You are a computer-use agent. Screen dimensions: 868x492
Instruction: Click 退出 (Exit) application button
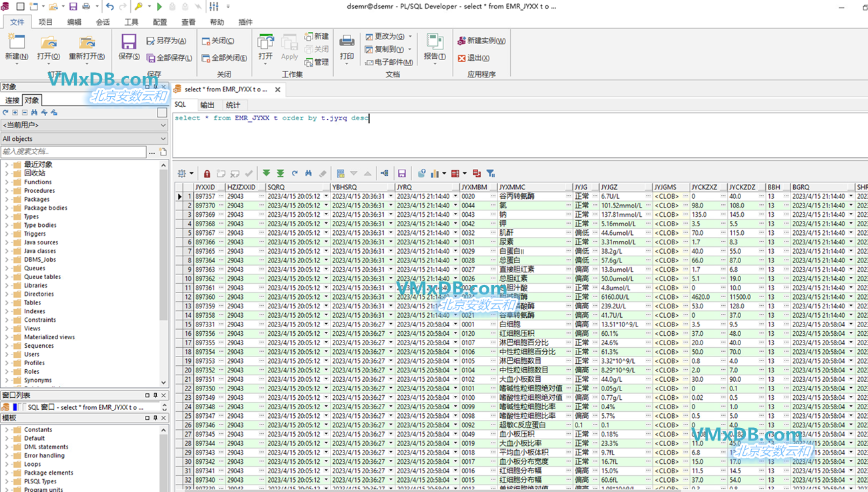pos(473,58)
